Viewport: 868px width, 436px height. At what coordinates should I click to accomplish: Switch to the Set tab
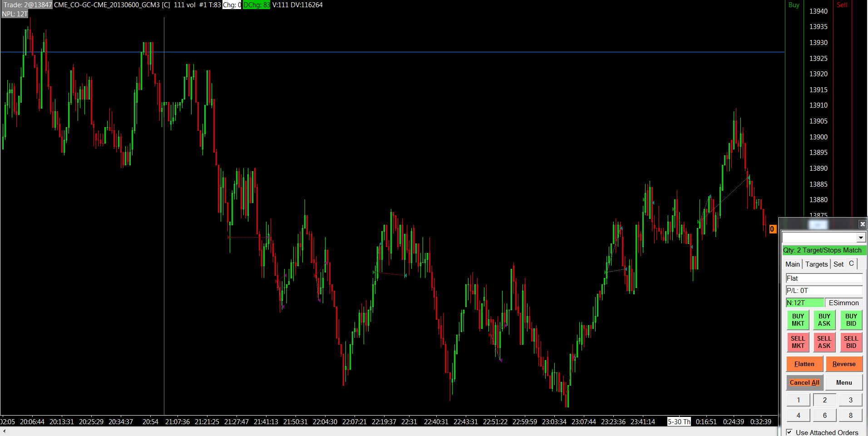click(x=838, y=264)
